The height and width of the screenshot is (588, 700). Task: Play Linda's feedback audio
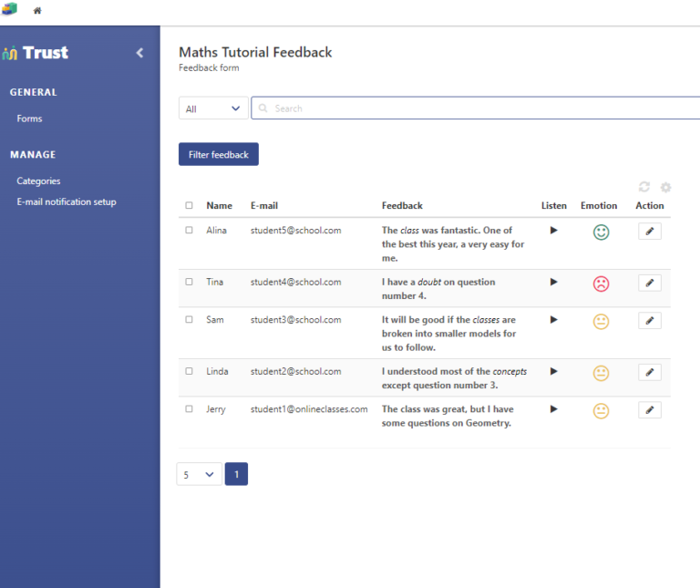click(x=553, y=371)
